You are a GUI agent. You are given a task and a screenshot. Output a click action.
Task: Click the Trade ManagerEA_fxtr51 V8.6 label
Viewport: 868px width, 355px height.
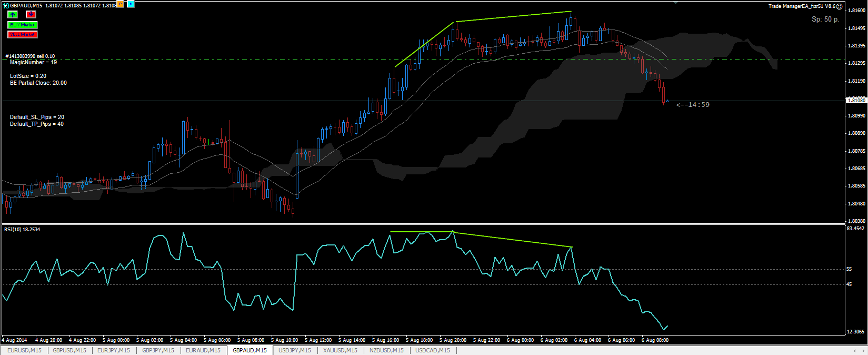pyautogui.click(x=801, y=6)
